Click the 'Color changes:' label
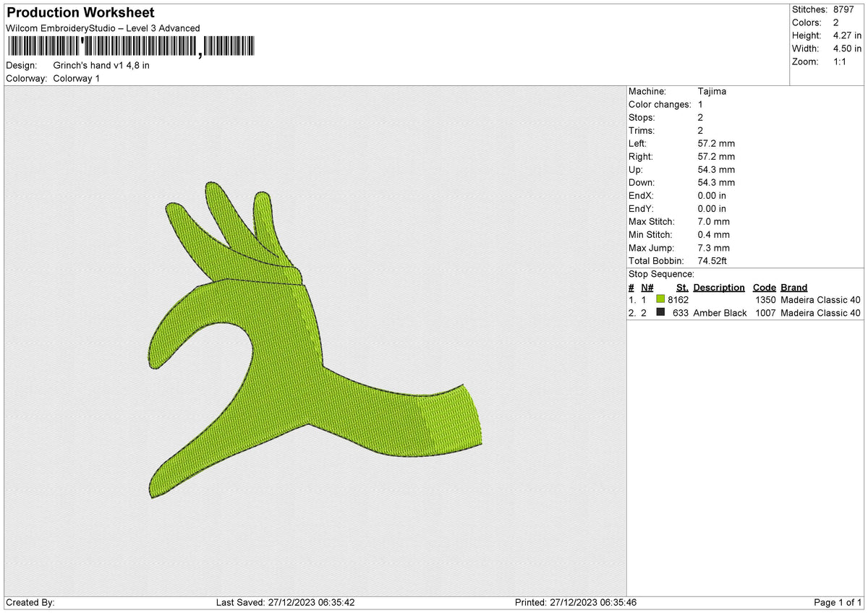This screenshot has width=868, height=613. (660, 104)
